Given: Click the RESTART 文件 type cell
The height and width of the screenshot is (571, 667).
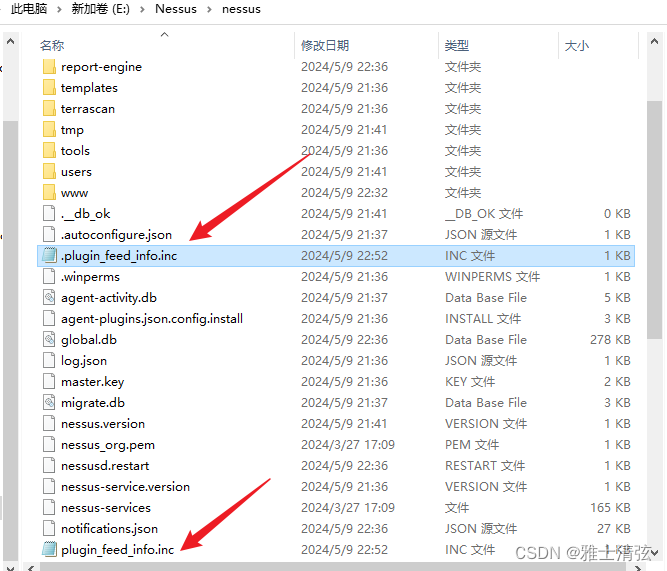Looking at the screenshot, I should click(485, 465).
